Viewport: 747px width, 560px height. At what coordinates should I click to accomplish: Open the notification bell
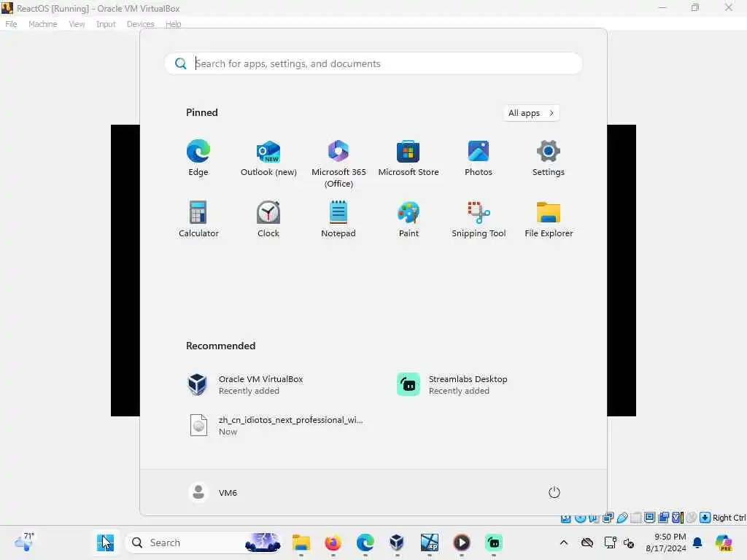(x=697, y=542)
